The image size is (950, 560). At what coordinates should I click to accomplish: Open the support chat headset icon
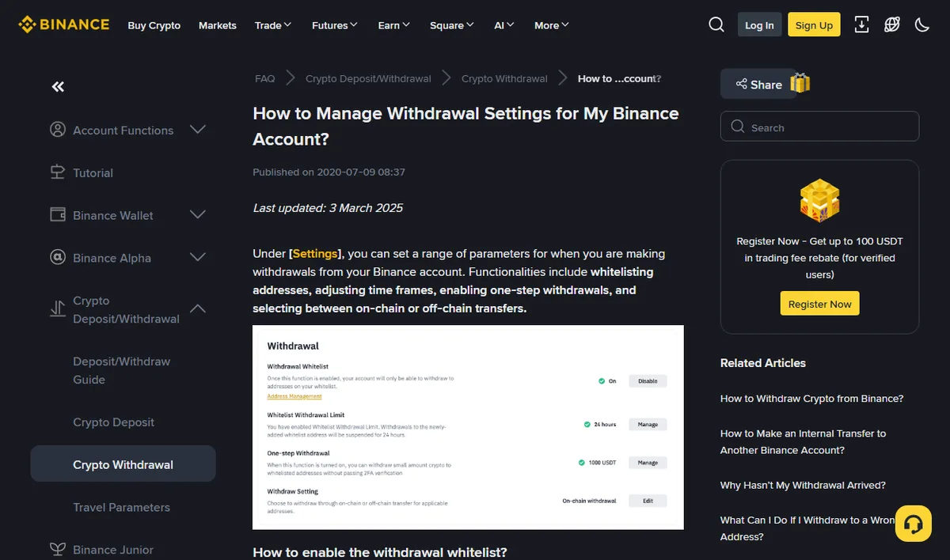pos(913,524)
